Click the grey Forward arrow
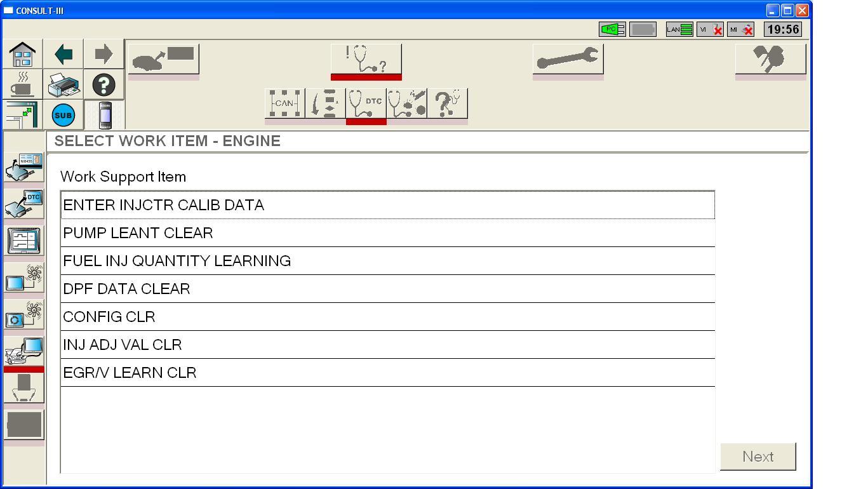The height and width of the screenshot is (489, 868). (103, 54)
